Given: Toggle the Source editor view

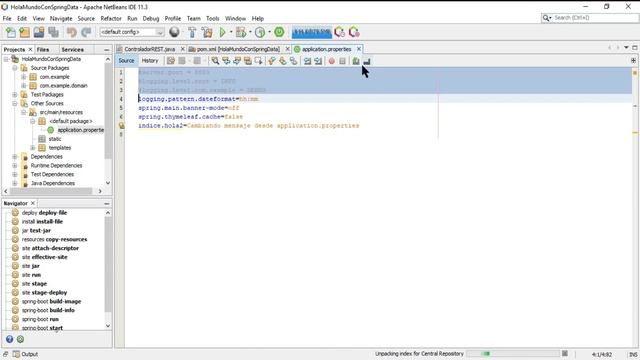Looking at the screenshot, I should 126,60.
